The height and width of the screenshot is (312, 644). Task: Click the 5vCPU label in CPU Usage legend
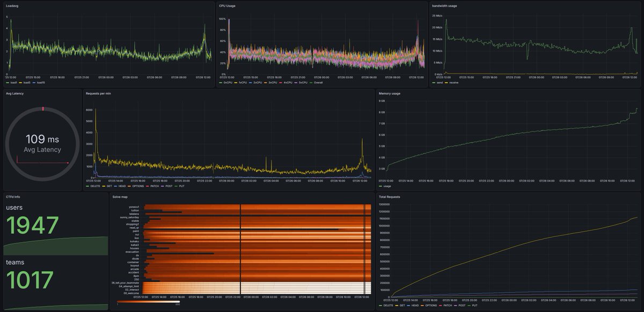303,83
